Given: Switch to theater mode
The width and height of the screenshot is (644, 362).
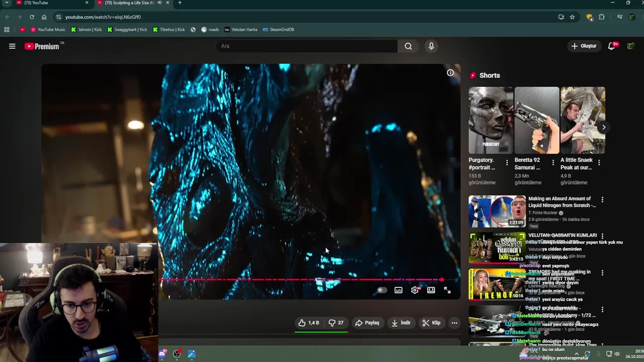Looking at the screenshot, I should (x=431, y=290).
